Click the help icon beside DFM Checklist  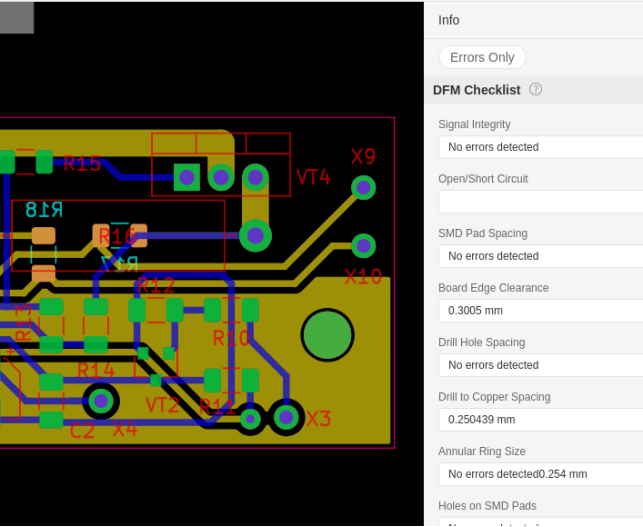[x=536, y=89]
